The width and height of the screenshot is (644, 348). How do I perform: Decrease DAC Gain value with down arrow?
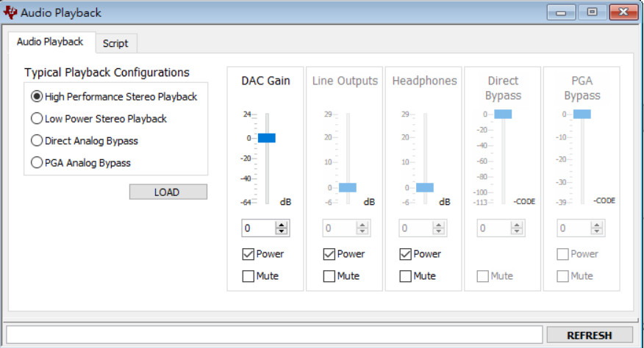pyautogui.click(x=282, y=231)
